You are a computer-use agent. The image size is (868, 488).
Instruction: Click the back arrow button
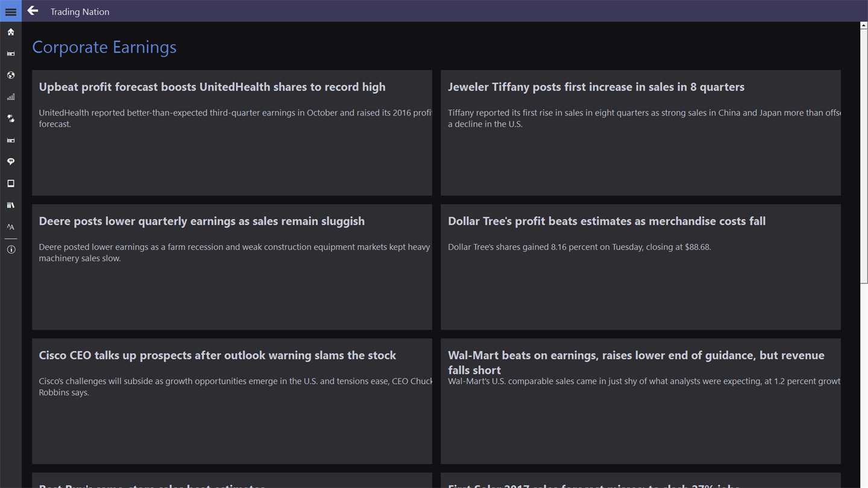point(33,11)
